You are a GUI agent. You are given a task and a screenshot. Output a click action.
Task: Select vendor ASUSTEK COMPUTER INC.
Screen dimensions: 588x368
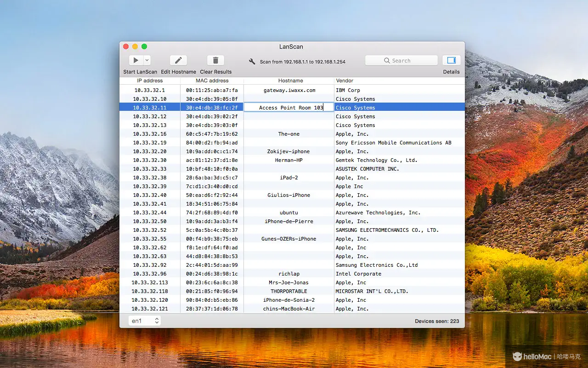(x=367, y=169)
